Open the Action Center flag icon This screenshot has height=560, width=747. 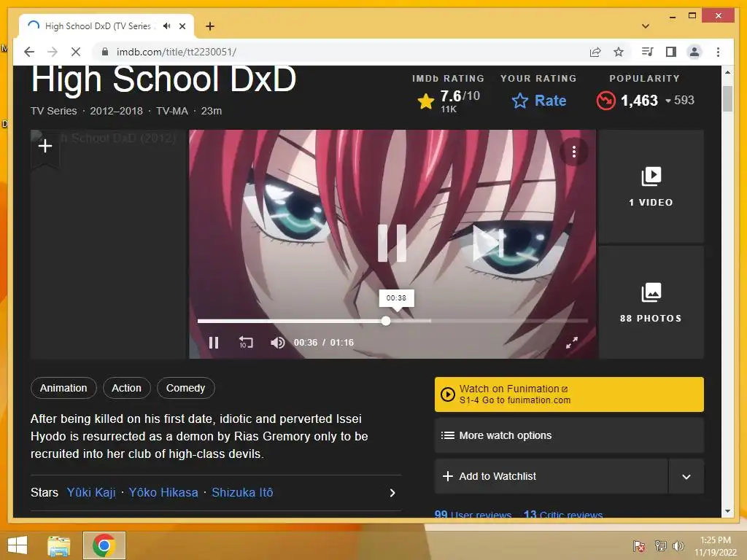(639, 545)
